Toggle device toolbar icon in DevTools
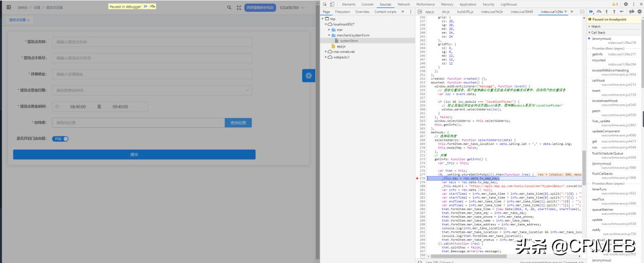This screenshot has height=263, width=644. [332, 4]
